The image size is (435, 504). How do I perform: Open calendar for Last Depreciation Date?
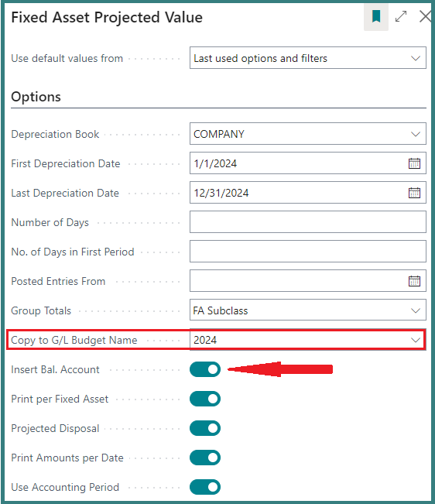414,193
